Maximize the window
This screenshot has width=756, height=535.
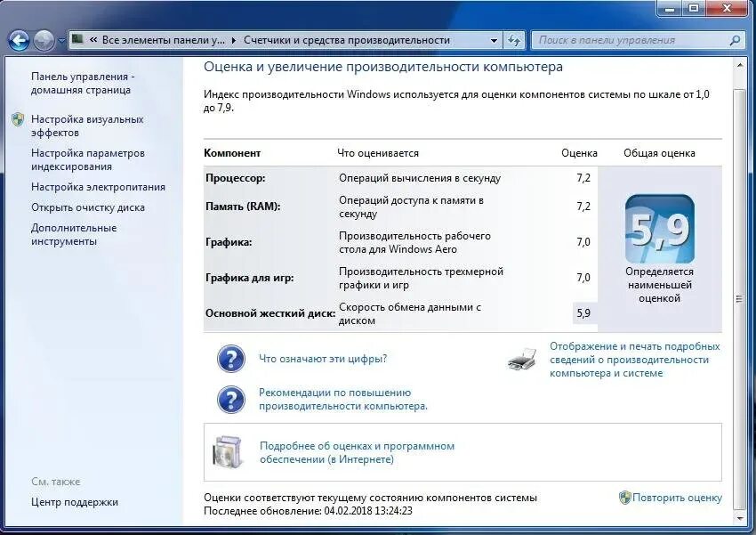point(694,7)
